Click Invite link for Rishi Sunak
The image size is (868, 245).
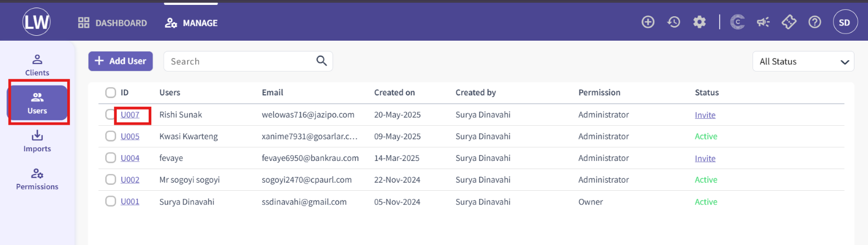(x=705, y=115)
